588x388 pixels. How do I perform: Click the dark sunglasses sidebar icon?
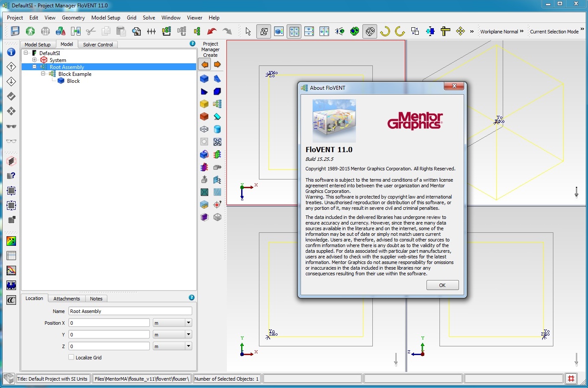coord(11,126)
